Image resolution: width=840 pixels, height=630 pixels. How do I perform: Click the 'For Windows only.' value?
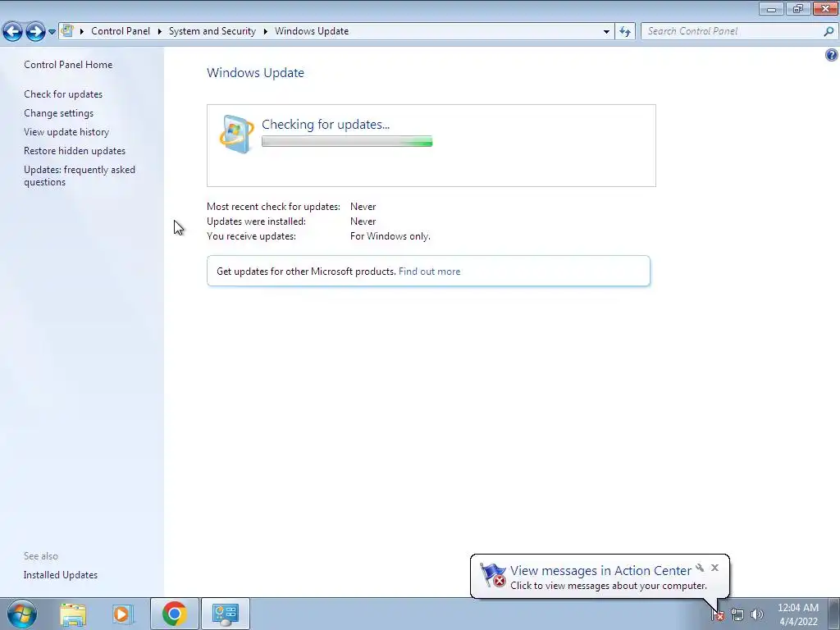[390, 235]
